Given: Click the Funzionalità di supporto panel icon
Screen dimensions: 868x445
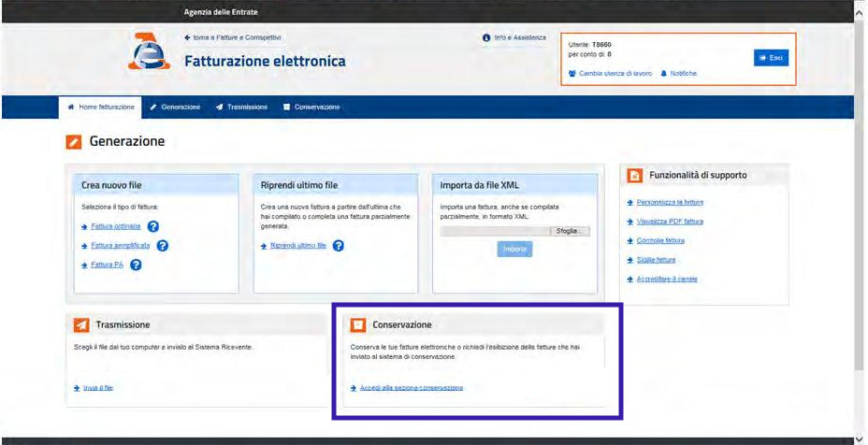Looking at the screenshot, I should tap(635, 176).
